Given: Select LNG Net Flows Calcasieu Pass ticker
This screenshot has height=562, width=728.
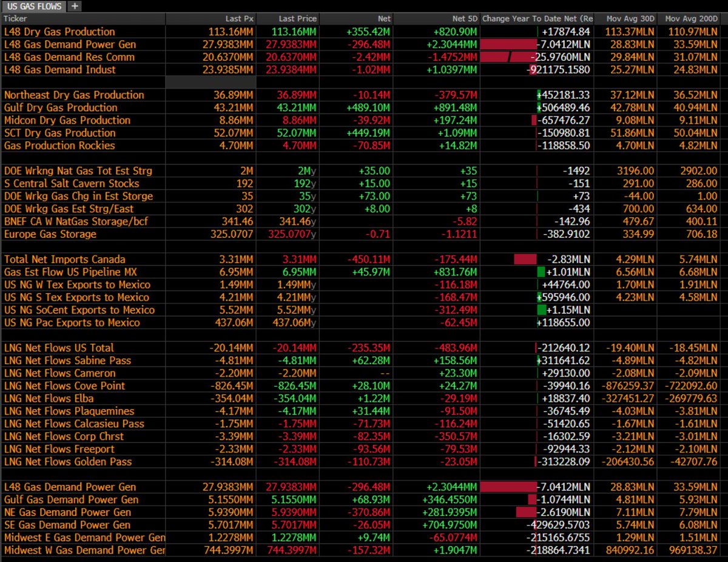Looking at the screenshot, I should click(x=74, y=424).
